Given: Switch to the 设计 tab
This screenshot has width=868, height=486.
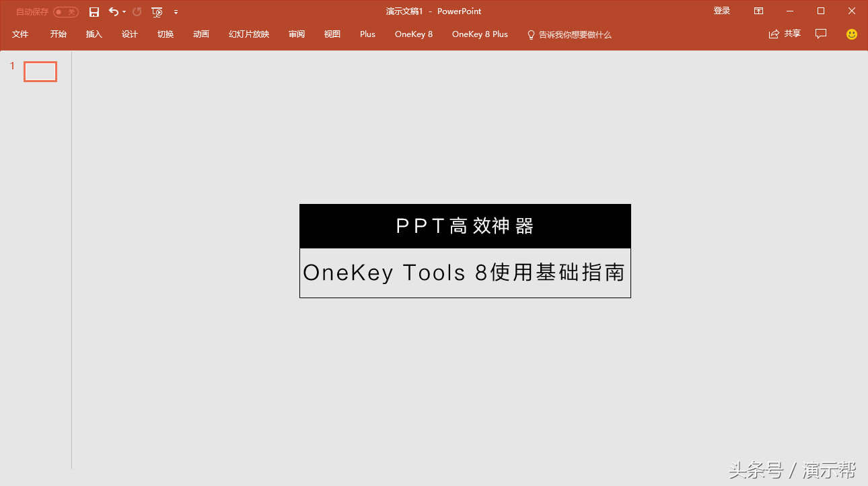Looking at the screenshot, I should 130,34.
